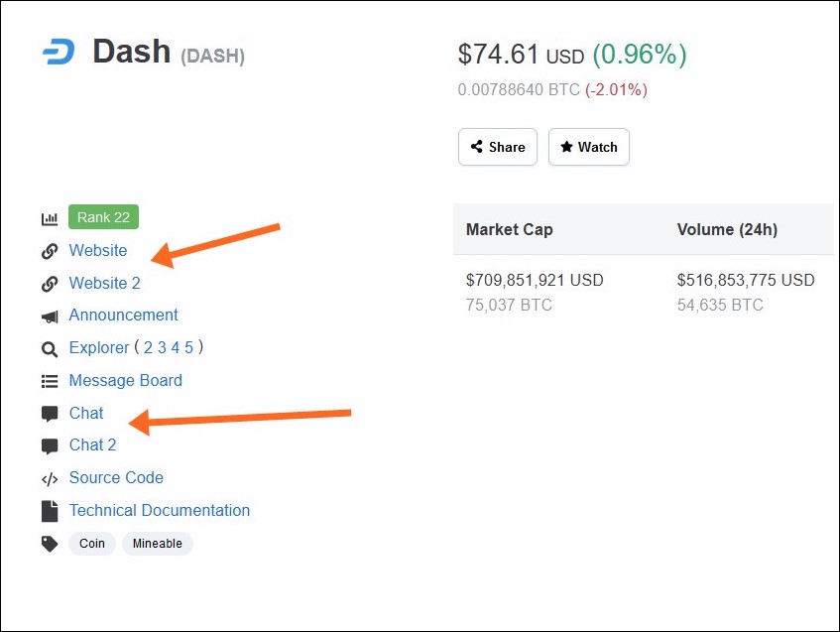Screen dimensions: 840x632
Task: Open the Website 2 link
Action: click(104, 283)
